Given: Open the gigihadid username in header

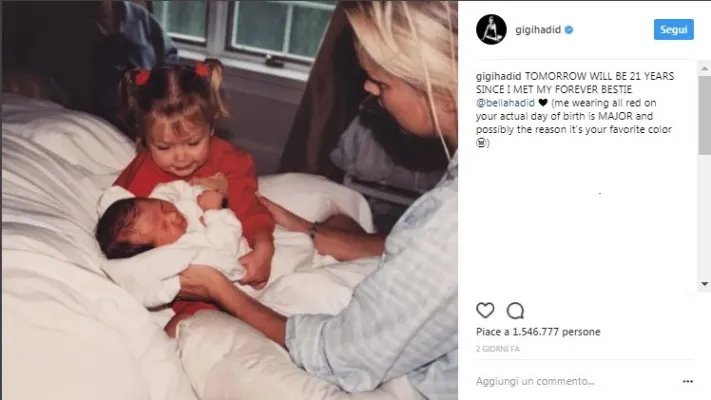Looking at the screenshot, I should 538,30.
